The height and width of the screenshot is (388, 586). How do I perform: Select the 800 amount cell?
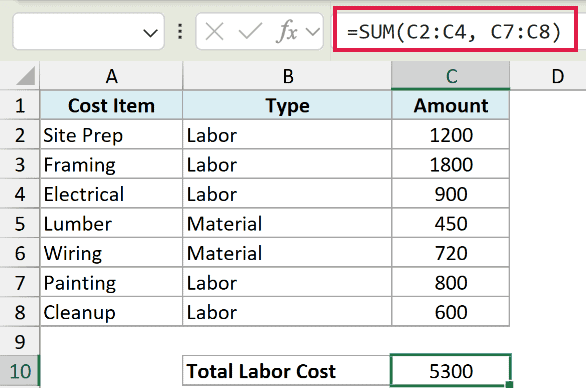click(450, 282)
